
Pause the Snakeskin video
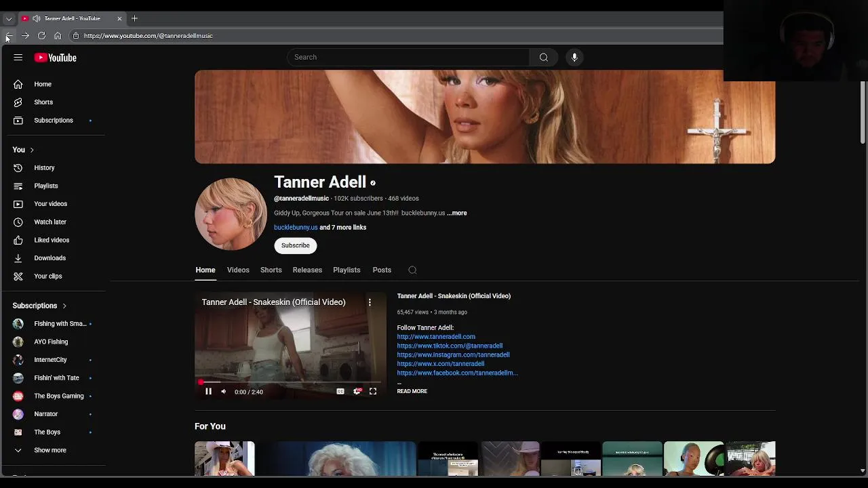(208, 392)
